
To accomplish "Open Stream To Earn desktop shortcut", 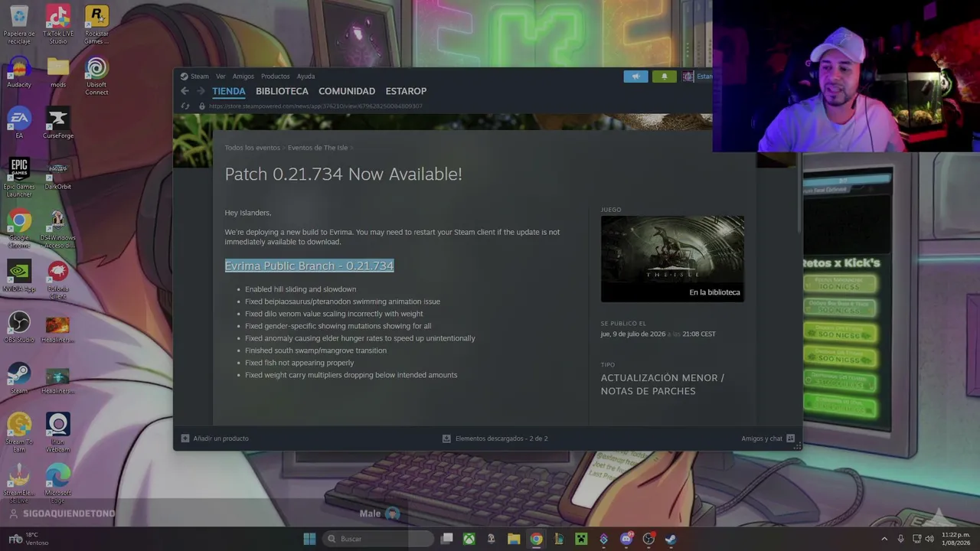I will (19, 433).
